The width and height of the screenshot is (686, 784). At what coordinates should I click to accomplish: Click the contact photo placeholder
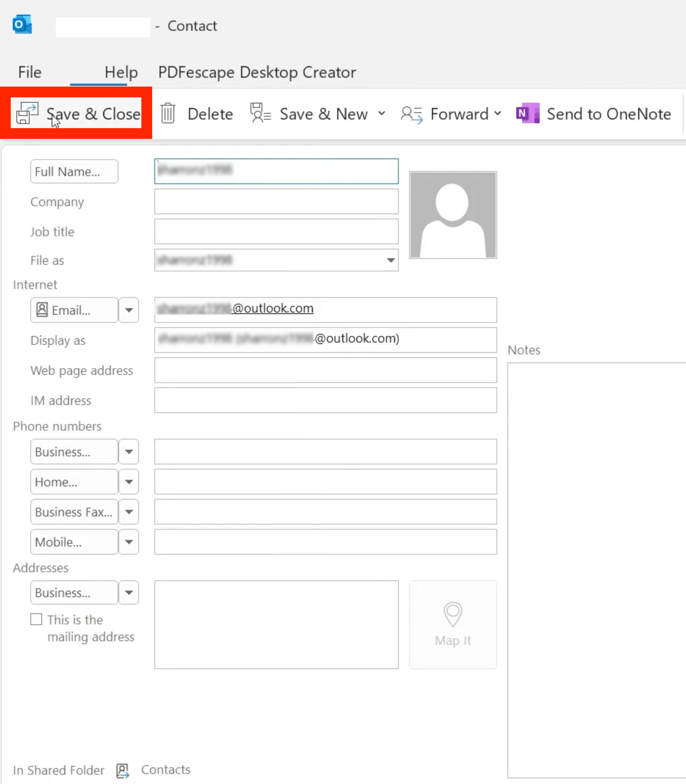[453, 215]
